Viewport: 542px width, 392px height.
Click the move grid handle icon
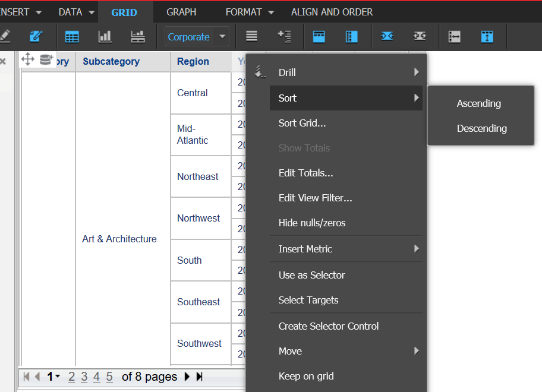tap(28, 59)
